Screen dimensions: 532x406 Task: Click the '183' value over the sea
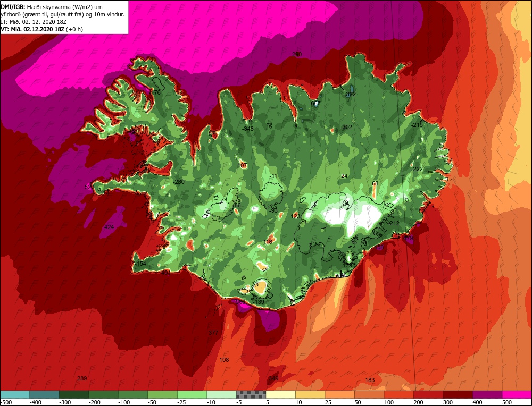coord(370,380)
